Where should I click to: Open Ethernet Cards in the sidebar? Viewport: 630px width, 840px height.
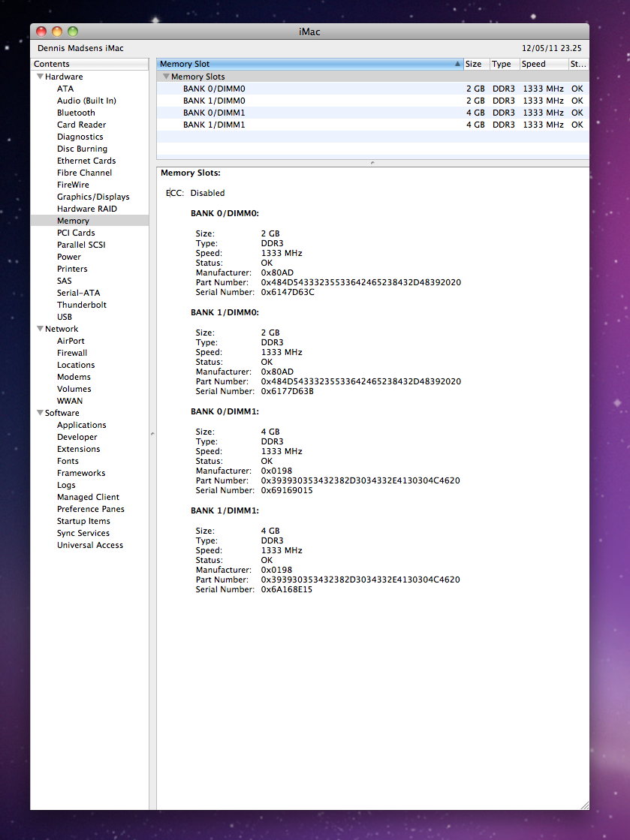tap(86, 161)
